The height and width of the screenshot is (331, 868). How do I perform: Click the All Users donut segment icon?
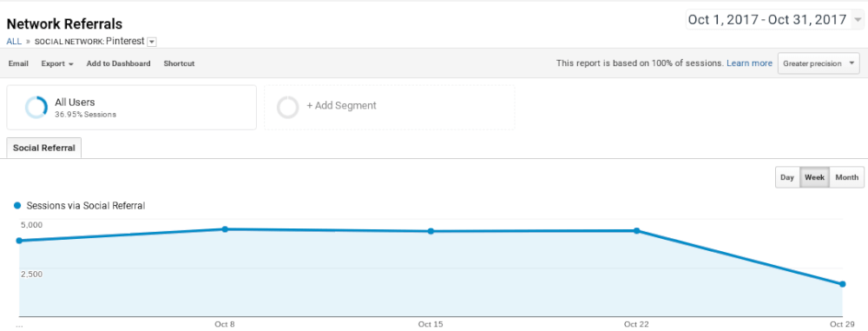[36, 107]
